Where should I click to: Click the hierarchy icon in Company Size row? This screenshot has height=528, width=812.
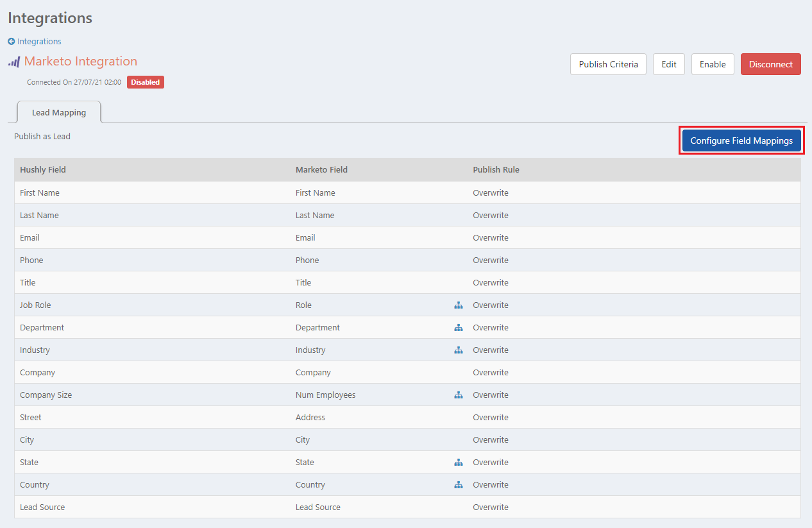pyautogui.click(x=459, y=395)
